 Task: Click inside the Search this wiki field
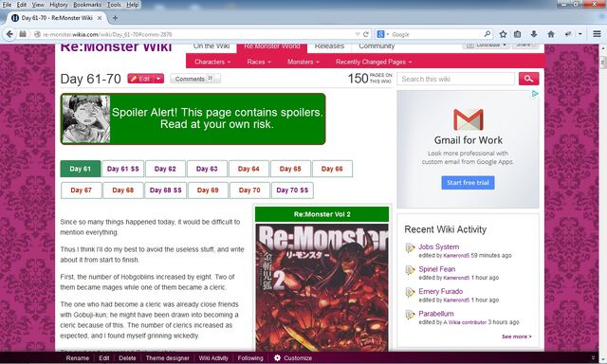coord(455,79)
